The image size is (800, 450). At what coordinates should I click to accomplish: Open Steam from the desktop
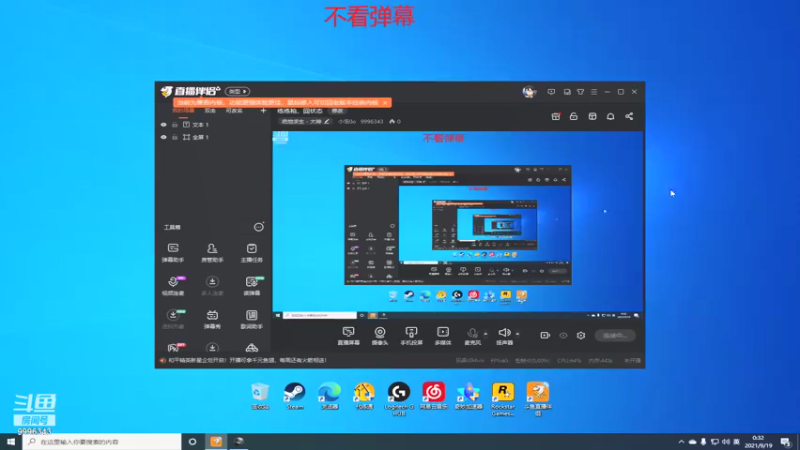[295, 396]
